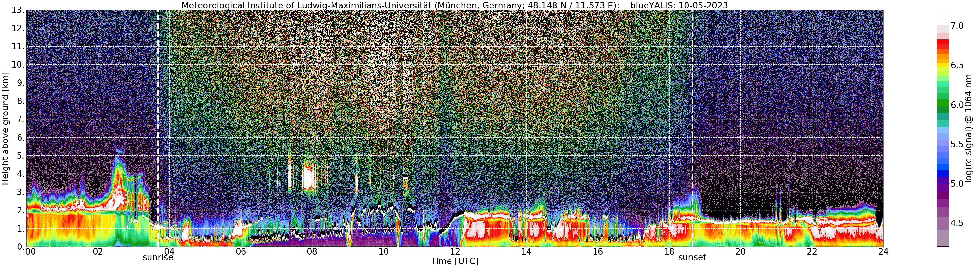Click the bright blue band of the colorbar
Screen dimensions: 980x268
coord(943,167)
